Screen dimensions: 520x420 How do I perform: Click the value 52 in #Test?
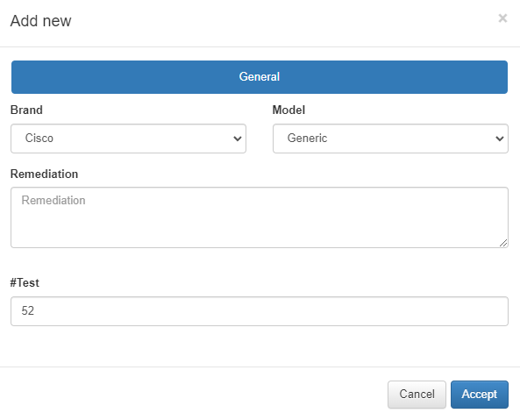click(x=28, y=311)
